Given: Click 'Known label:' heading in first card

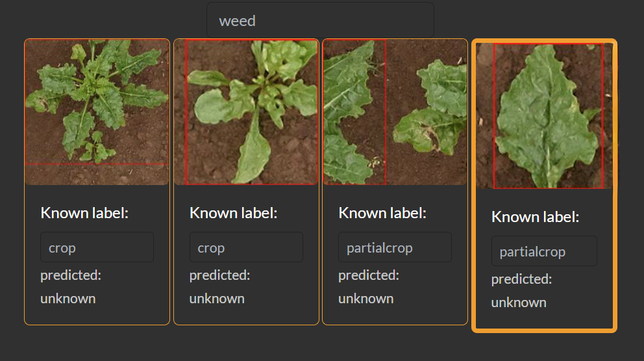Looking at the screenshot, I should pos(84,213).
